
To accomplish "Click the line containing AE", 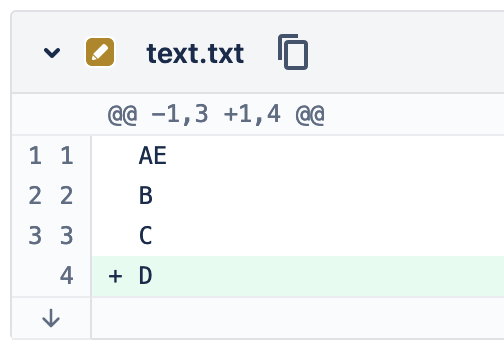I will click(x=298, y=156).
